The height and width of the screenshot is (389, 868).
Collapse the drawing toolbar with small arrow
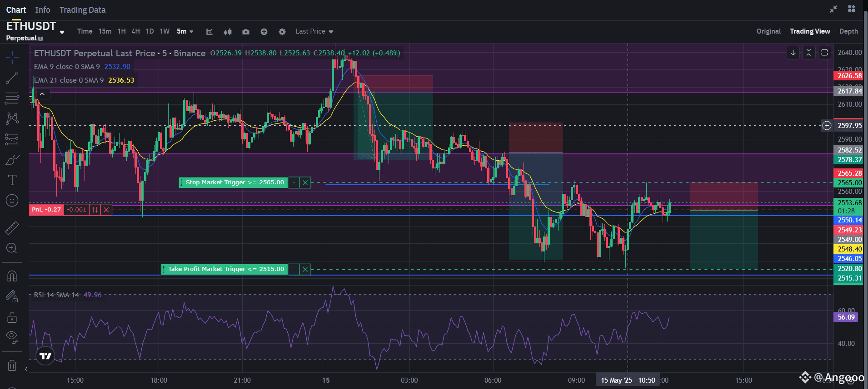[x=26, y=369]
